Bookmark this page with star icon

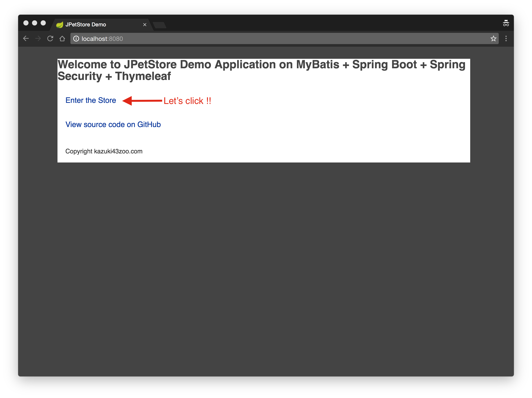493,39
